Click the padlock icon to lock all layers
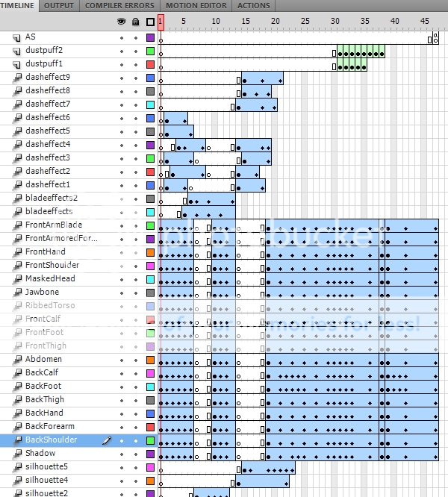448x497 pixels. [136, 22]
